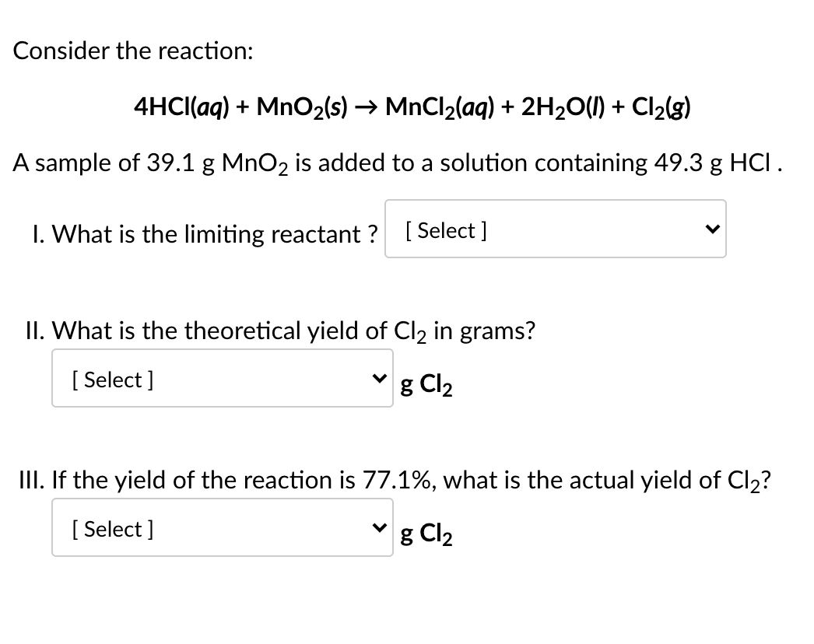
Task: Open the limiting reactant dropdown
Action: pos(555,229)
